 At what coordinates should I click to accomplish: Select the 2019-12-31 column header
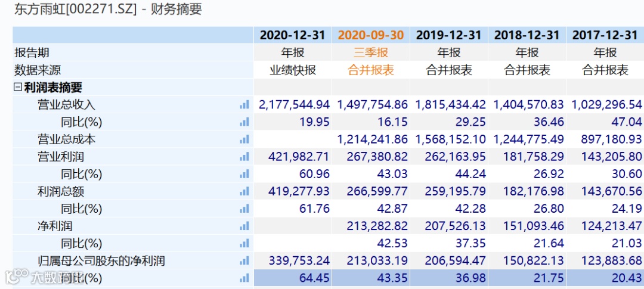point(449,35)
